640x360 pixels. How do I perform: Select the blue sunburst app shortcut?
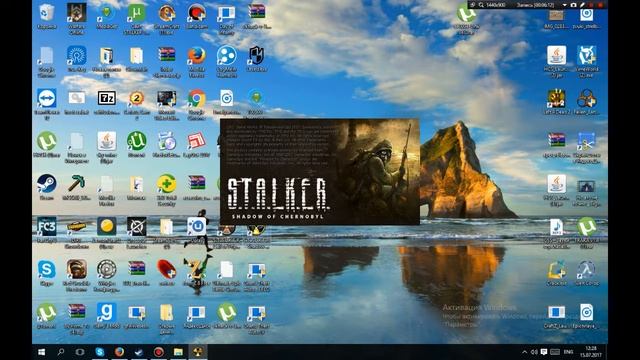[x=76, y=56]
